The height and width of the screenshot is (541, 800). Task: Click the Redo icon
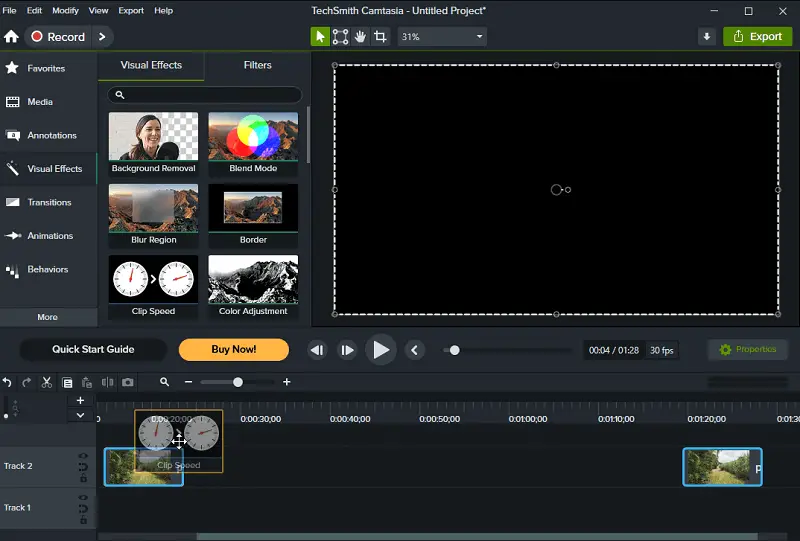[26, 382]
